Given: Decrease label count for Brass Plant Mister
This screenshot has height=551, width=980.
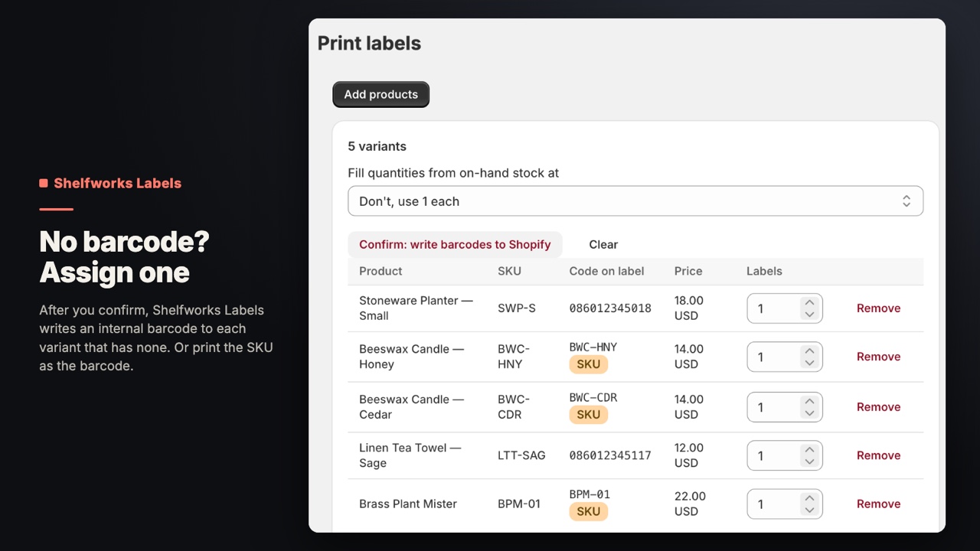Looking at the screenshot, I should click(809, 510).
